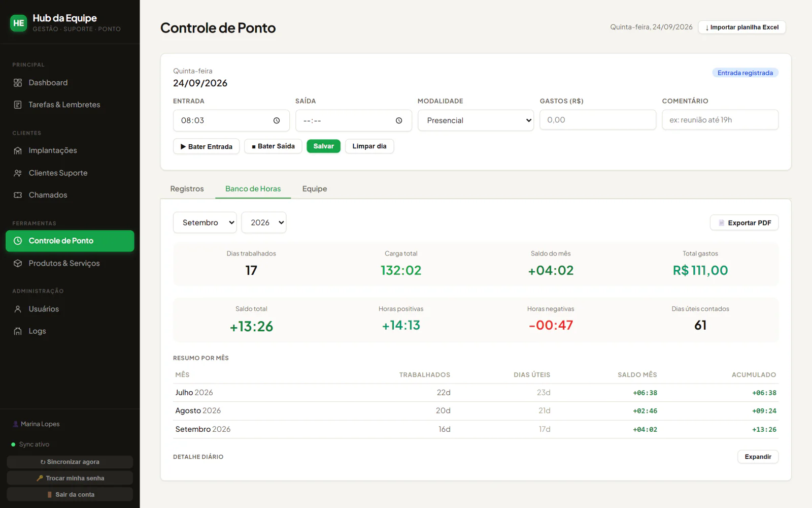Select Controle de Ponto clock icon

[x=18, y=241]
